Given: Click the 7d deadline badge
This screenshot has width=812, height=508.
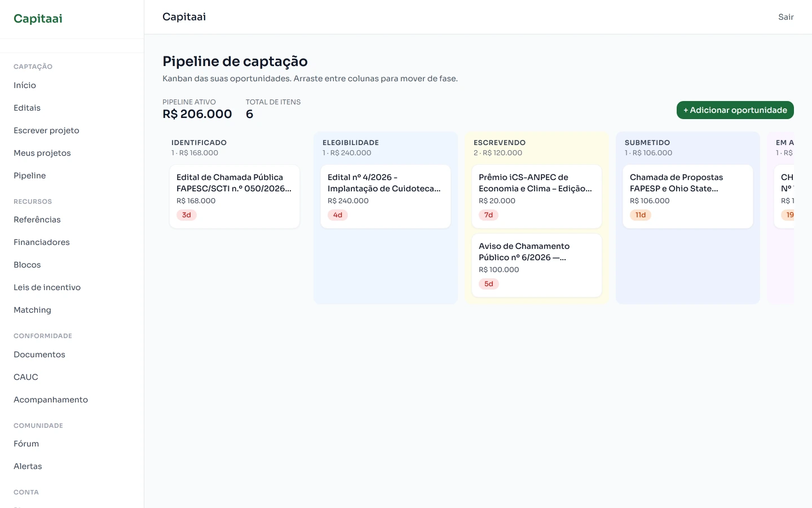Looking at the screenshot, I should tap(489, 215).
